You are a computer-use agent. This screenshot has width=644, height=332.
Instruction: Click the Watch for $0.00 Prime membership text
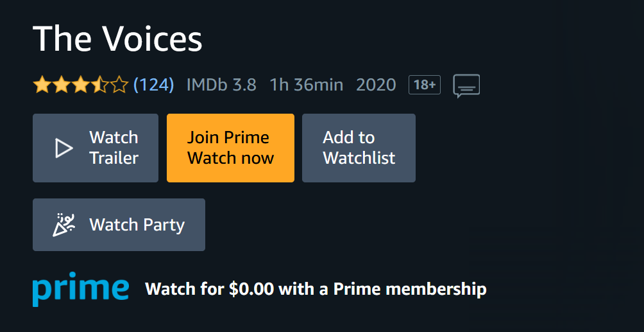(x=316, y=290)
